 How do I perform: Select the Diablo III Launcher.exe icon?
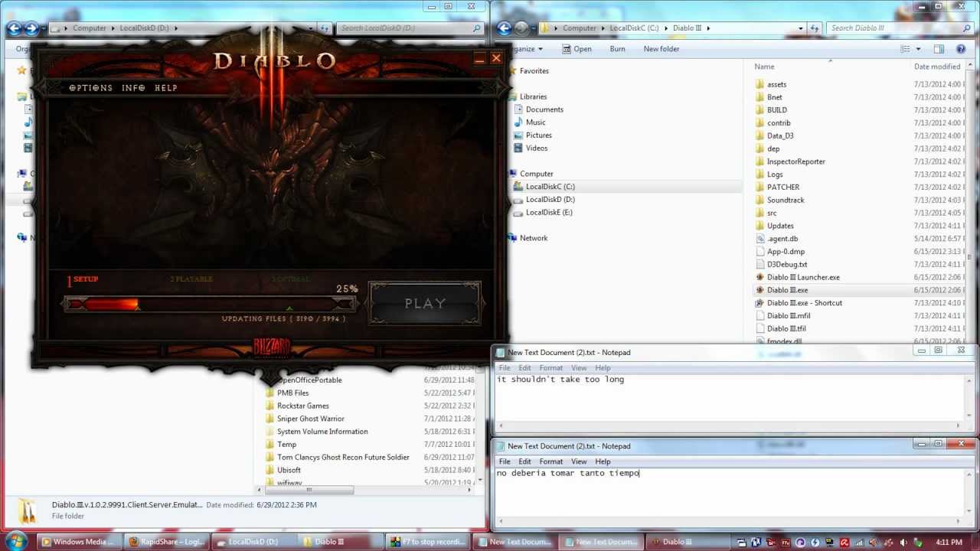click(759, 277)
